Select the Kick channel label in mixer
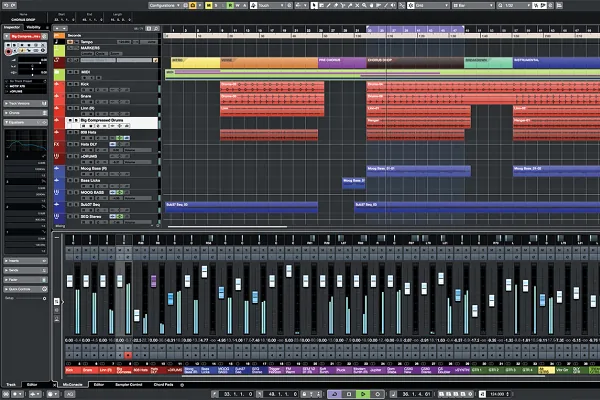Screen dimensions: 600x400 (73, 370)
